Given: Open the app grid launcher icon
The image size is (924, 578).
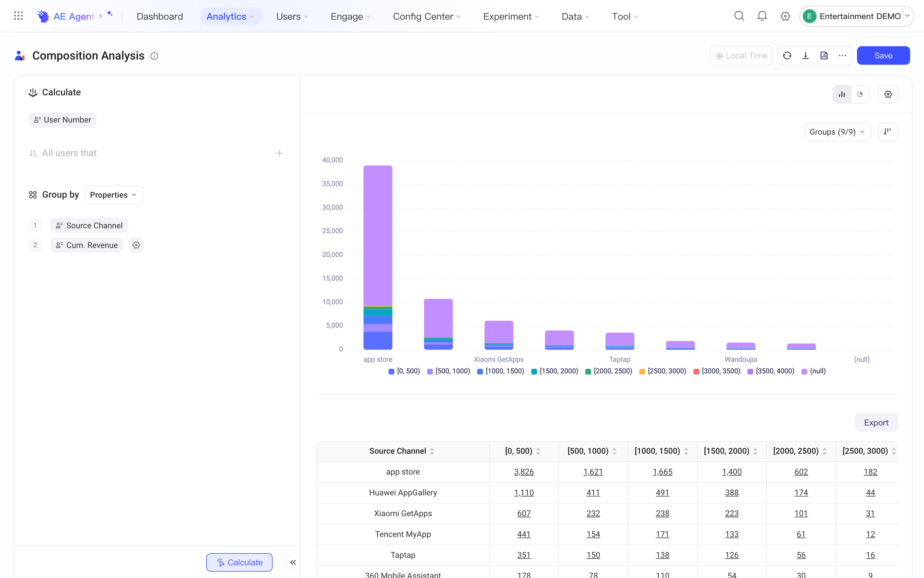Looking at the screenshot, I should (18, 16).
